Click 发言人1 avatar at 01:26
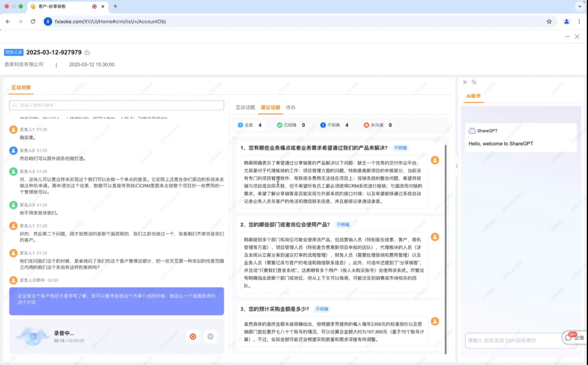This screenshot has width=588, height=365. tap(13, 226)
